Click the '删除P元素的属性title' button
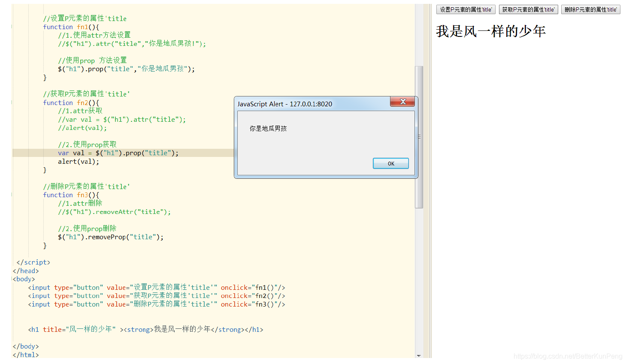Screen dimensions: 626x364 pos(590,9)
